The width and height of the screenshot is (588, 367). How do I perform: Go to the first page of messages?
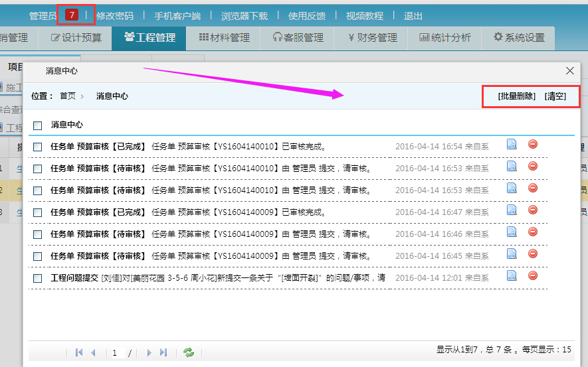coord(79,352)
